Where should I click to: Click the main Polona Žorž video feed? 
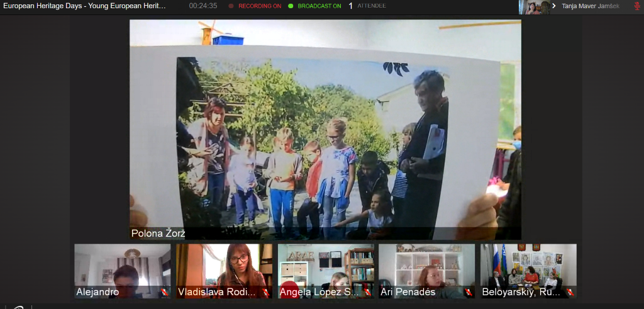point(325,130)
